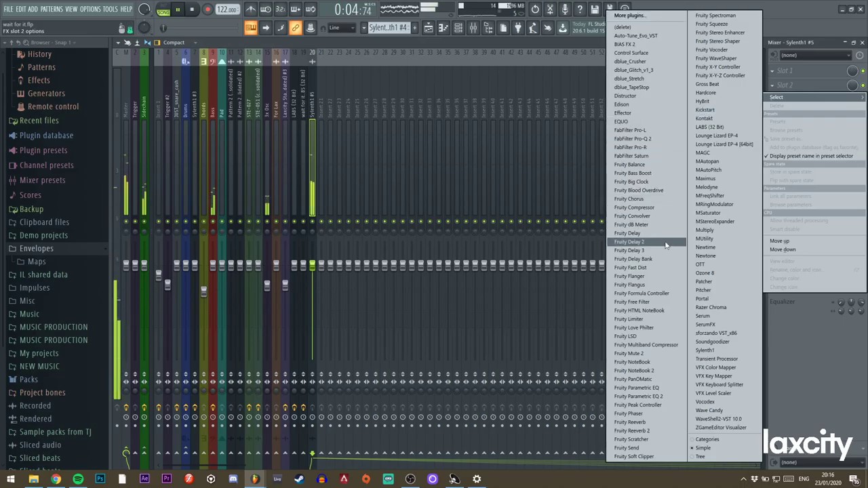Image resolution: width=868 pixels, height=488 pixels.
Task: Click the microphone one-click recording icon
Action: click(x=565, y=9)
